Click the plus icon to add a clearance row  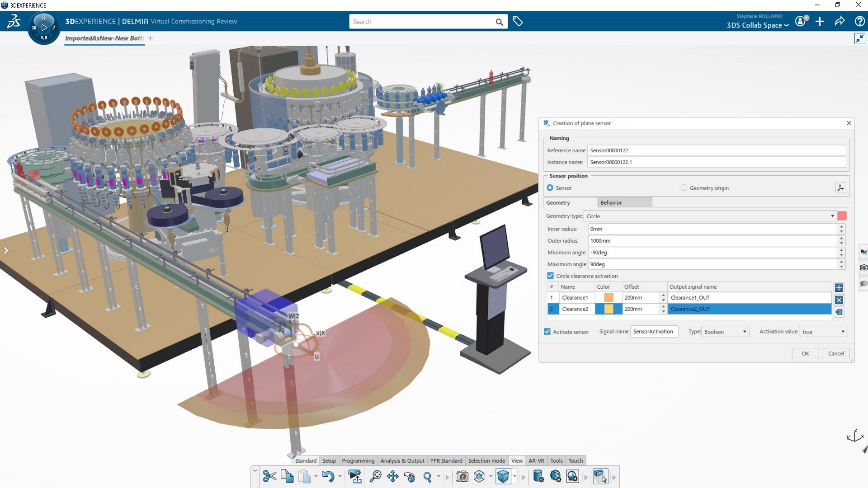pyautogui.click(x=839, y=288)
